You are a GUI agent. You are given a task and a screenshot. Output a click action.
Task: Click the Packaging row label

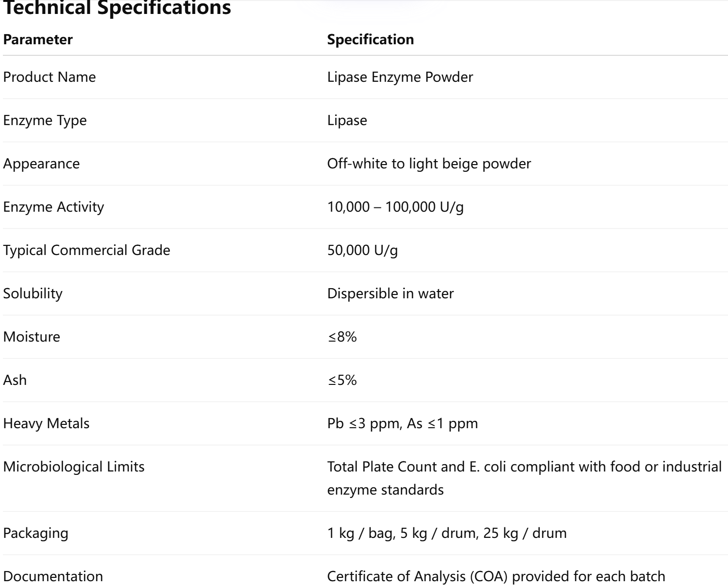click(x=36, y=533)
